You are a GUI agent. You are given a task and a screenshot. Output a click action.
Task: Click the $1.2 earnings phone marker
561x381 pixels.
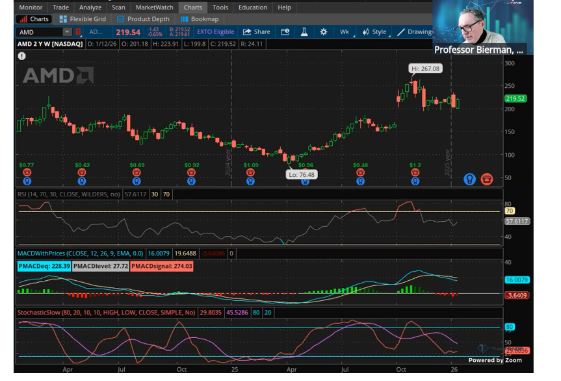click(x=415, y=172)
